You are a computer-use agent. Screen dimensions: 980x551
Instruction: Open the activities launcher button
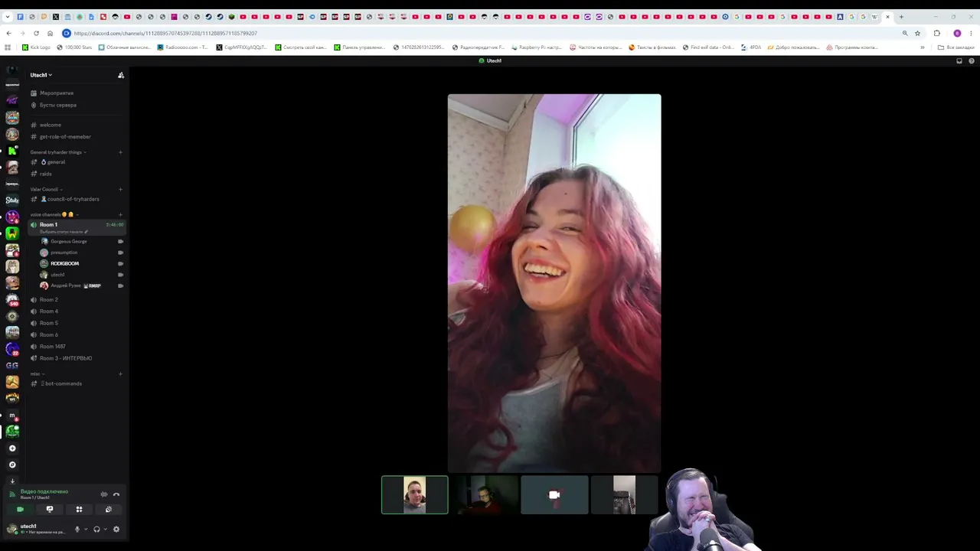[79, 510]
